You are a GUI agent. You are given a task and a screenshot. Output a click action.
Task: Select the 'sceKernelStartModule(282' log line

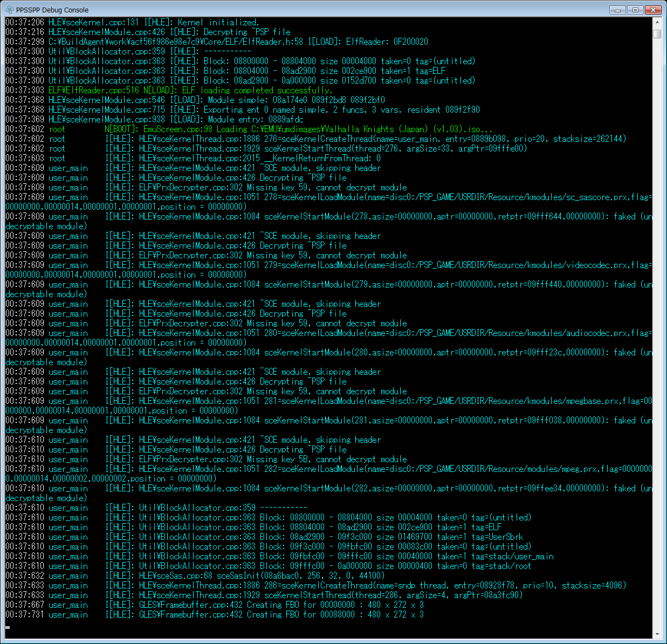(x=329, y=493)
